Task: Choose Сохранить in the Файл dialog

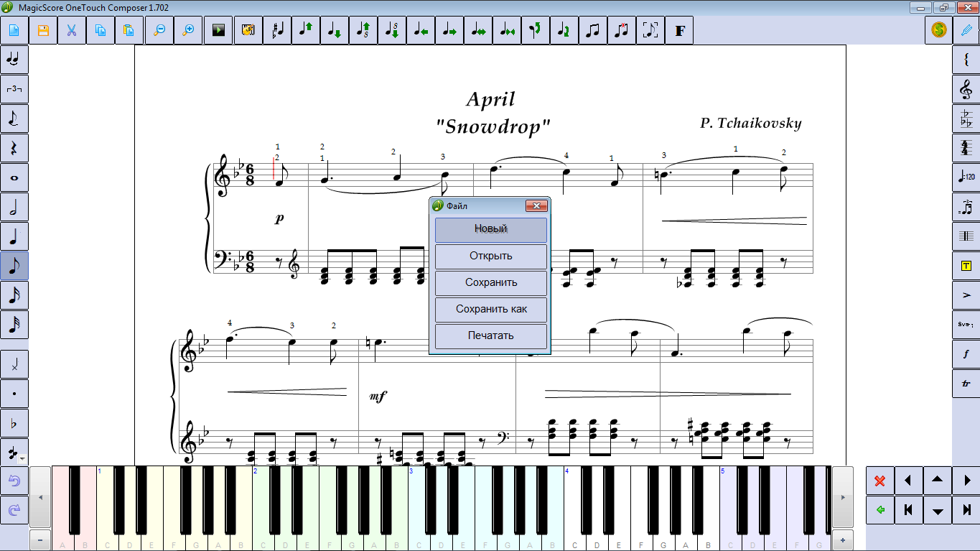Action: coord(491,282)
